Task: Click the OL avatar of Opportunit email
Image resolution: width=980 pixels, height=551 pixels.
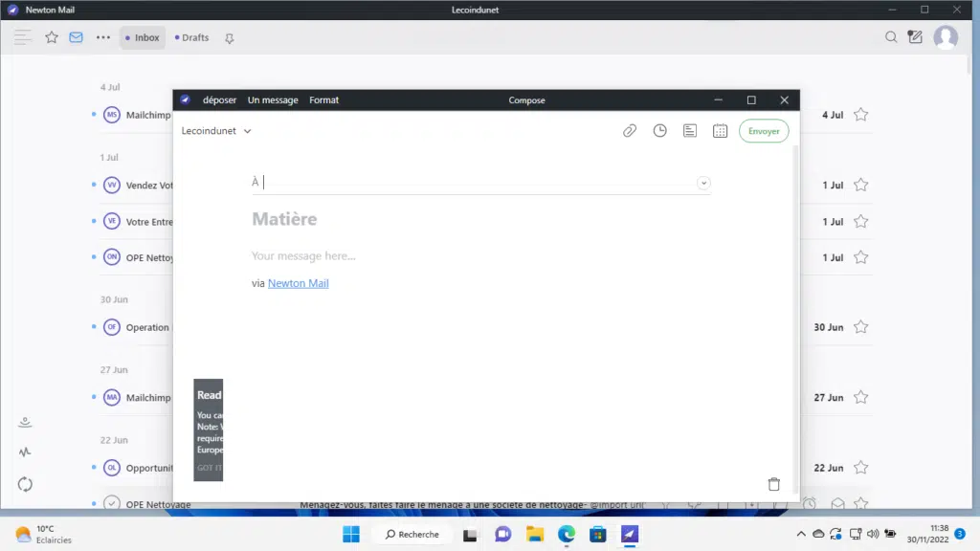Action: (111, 467)
